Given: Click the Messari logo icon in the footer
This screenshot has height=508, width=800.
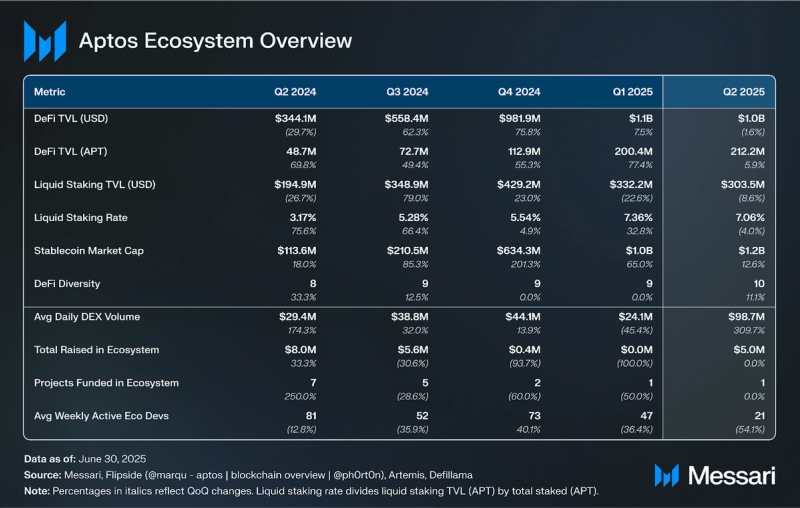Looking at the screenshot, I should point(668,475).
